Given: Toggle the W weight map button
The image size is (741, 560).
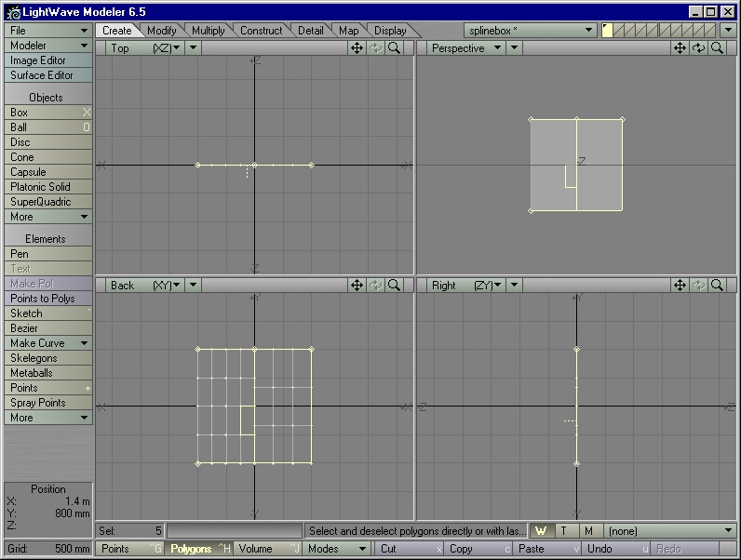Looking at the screenshot, I should click(541, 531).
